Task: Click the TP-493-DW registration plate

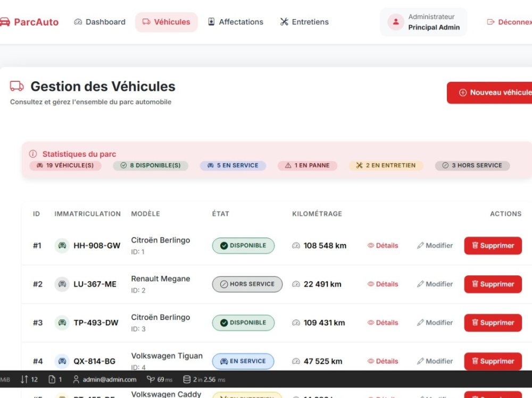Action: click(x=96, y=323)
